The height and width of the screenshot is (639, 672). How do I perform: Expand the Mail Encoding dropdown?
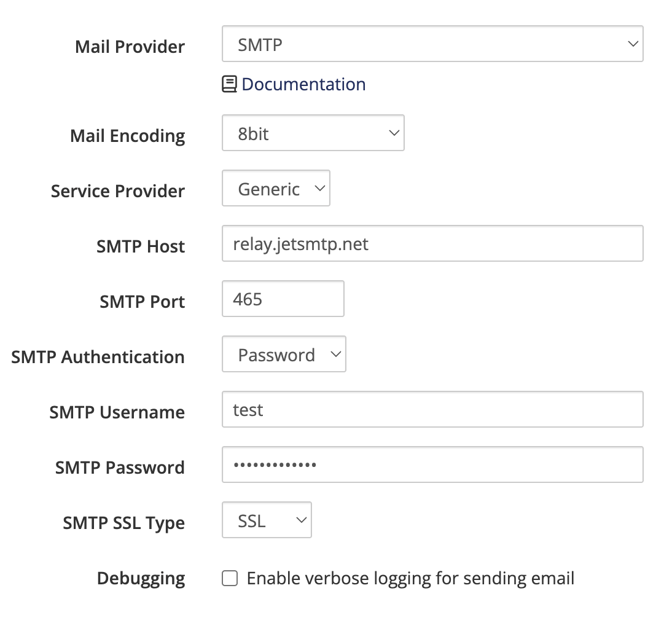tap(313, 133)
